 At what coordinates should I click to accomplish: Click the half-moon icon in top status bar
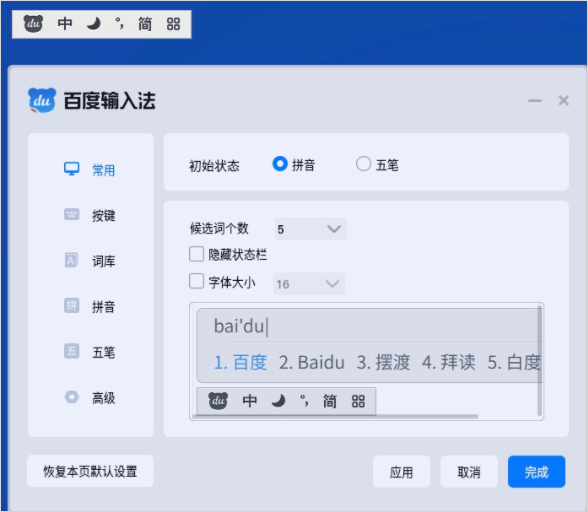[93, 24]
